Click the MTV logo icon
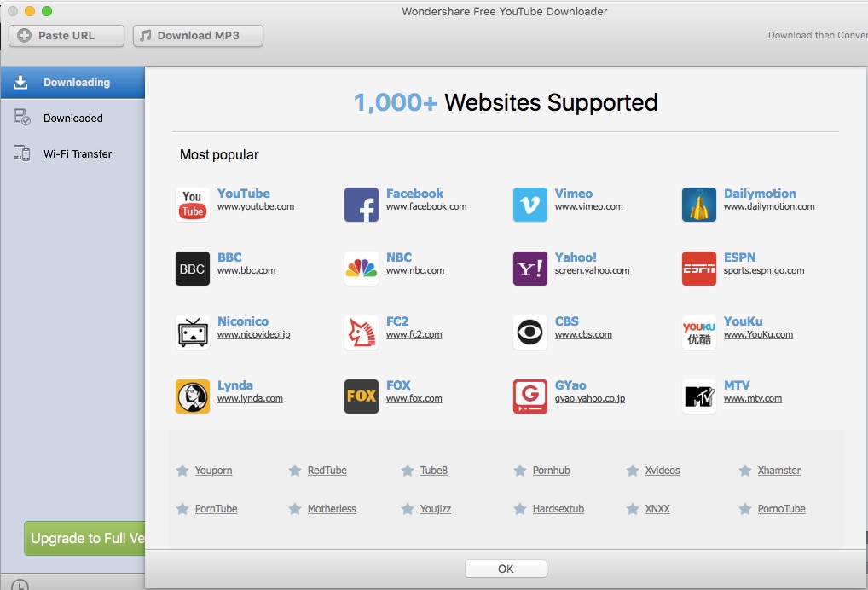Viewport: 868px width, 590px height. (x=699, y=396)
